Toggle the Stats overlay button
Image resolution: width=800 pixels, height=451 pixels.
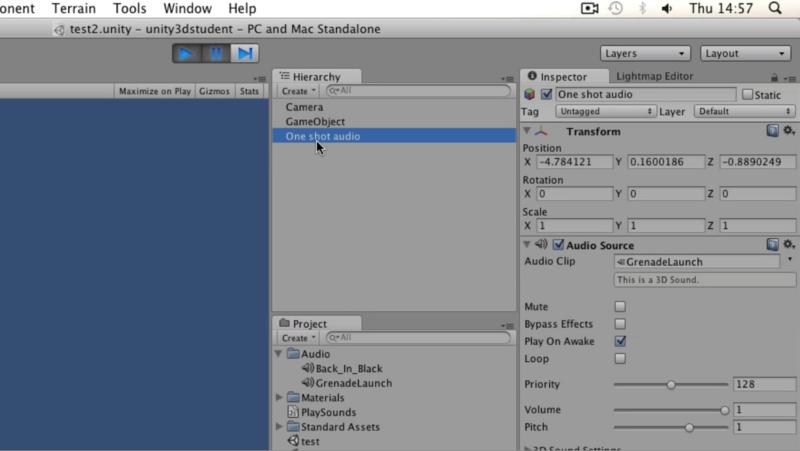click(x=249, y=91)
